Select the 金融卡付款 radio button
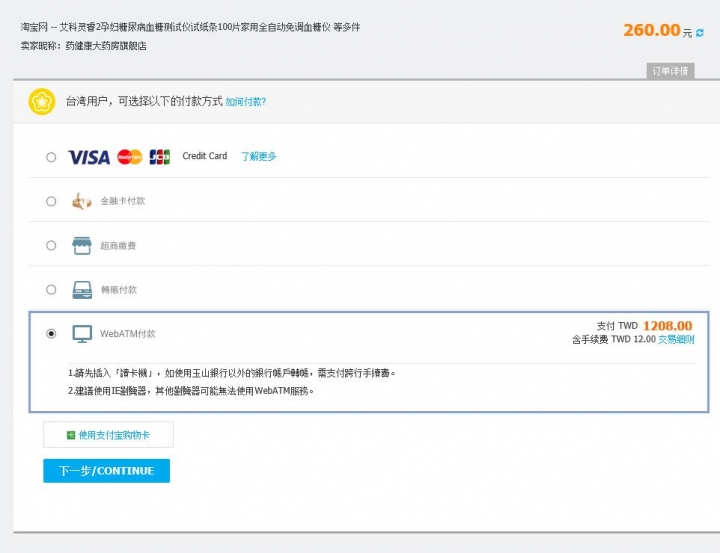This screenshot has width=720, height=553. 51,201
